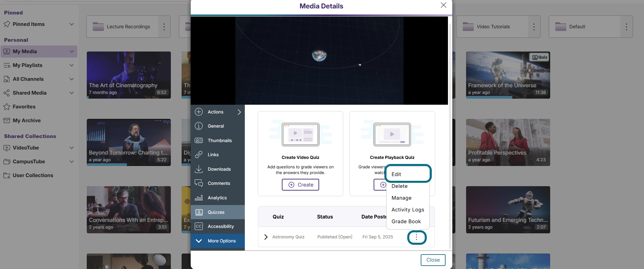Click the My Playlists icon
This screenshot has height=269, width=644.
7,65
